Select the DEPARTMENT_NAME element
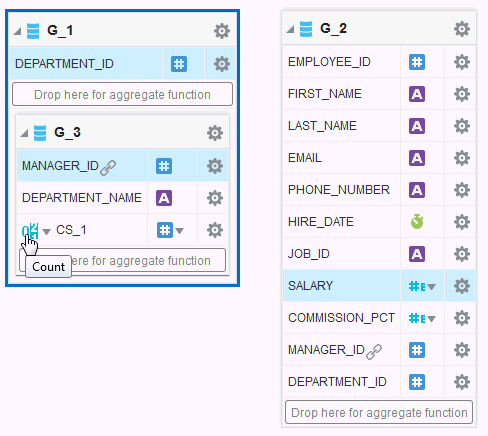This screenshot has width=488, height=436. coord(82,198)
